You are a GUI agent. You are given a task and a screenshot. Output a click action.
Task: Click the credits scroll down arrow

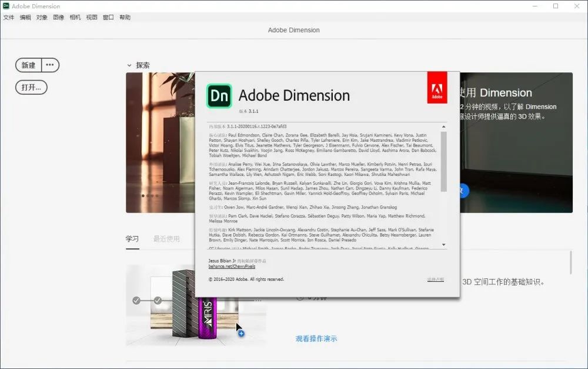[x=443, y=245]
